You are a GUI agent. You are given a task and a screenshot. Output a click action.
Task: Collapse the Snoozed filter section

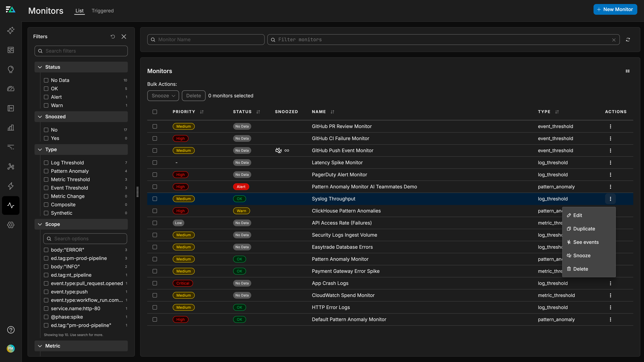(81, 117)
